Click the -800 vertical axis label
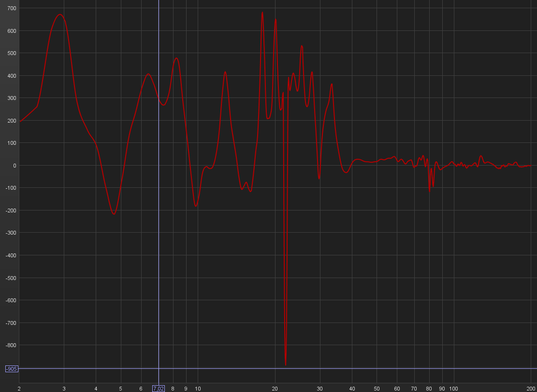Viewport: 537px width, 392px height. pyautogui.click(x=11, y=345)
